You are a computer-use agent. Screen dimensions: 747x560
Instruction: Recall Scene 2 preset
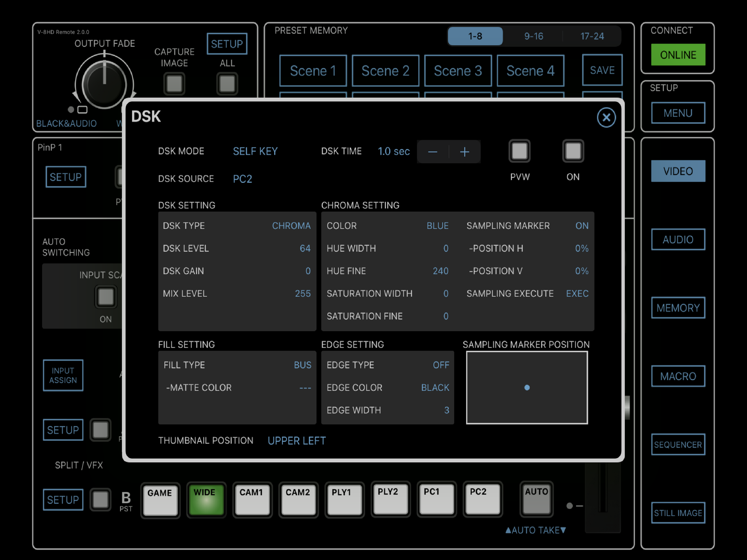click(x=385, y=71)
